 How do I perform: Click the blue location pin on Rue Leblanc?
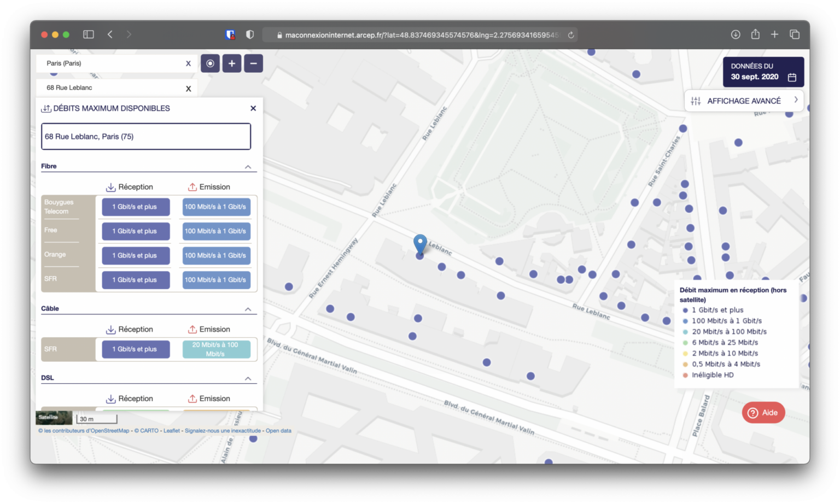point(420,244)
